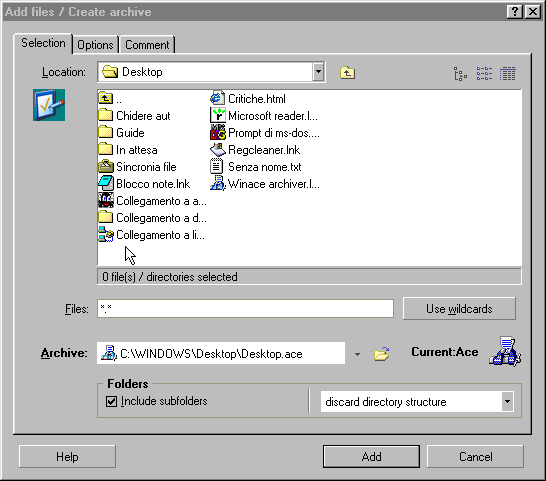Click the Use wildcards button

[x=459, y=309]
